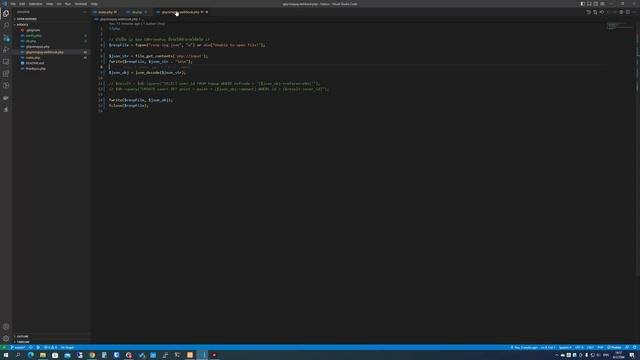
Task: Open the View menu
Action: tap(49, 4)
